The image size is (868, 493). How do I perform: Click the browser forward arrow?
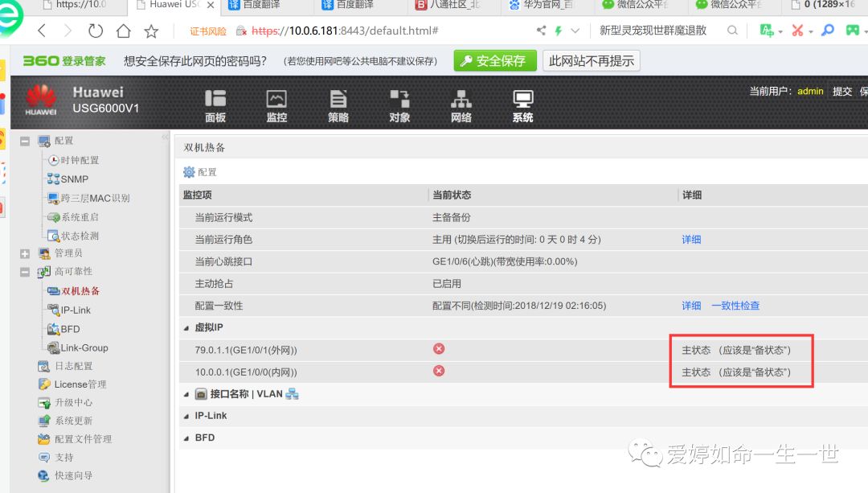(x=68, y=31)
